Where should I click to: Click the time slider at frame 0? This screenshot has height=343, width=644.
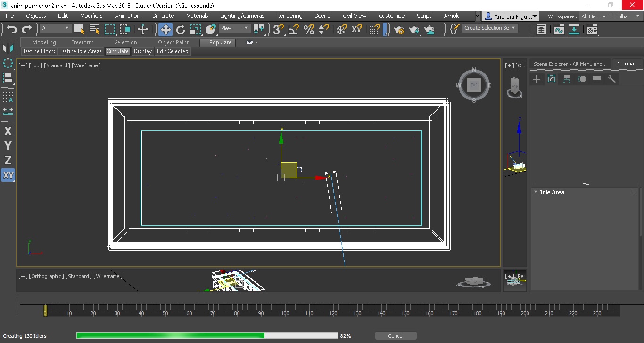[x=45, y=310]
